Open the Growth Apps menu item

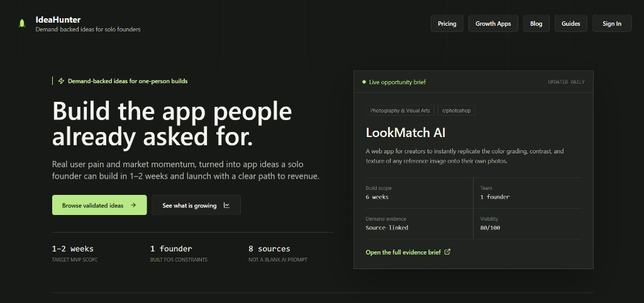click(493, 23)
